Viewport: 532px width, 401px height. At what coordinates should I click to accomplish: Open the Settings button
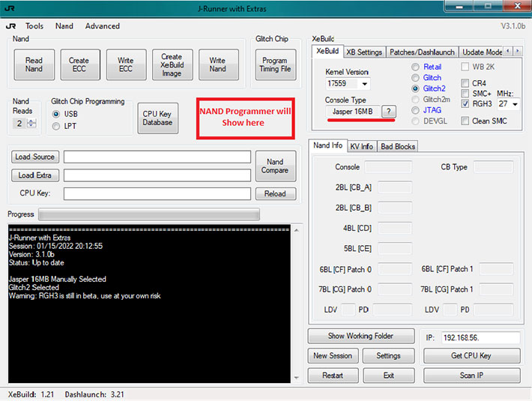(388, 355)
